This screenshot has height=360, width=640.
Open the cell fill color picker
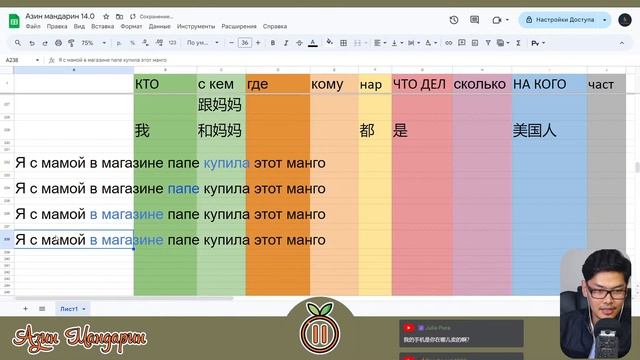click(x=329, y=42)
